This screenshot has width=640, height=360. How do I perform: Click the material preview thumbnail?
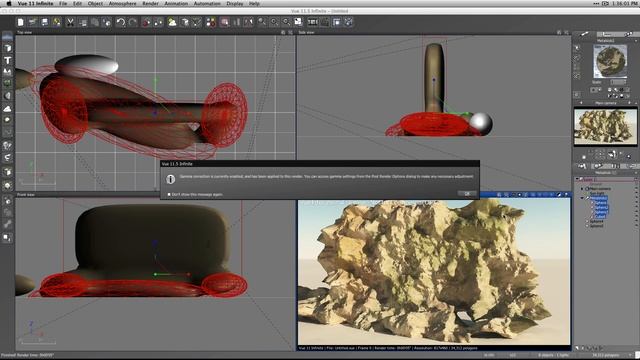click(x=610, y=61)
